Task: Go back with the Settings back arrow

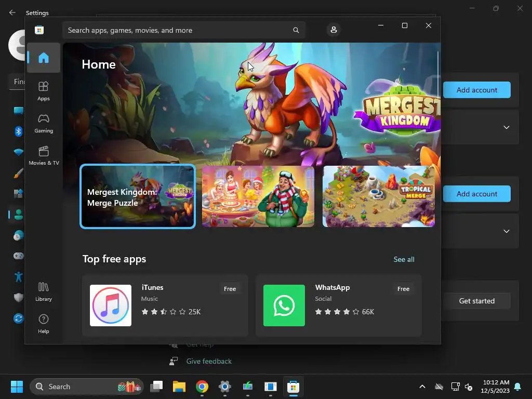Action: click(12, 12)
